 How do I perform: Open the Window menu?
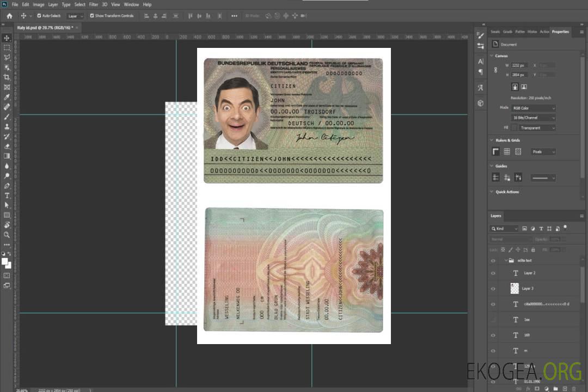click(x=131, y=4)
